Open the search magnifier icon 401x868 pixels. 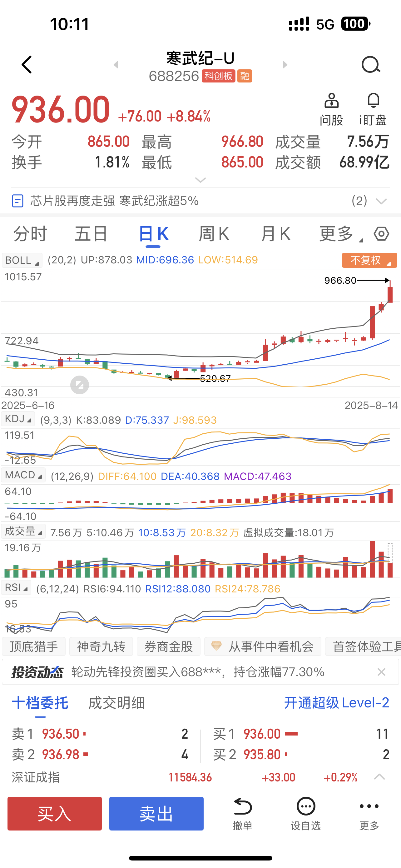pyautogui.click(x=371, y=64)
